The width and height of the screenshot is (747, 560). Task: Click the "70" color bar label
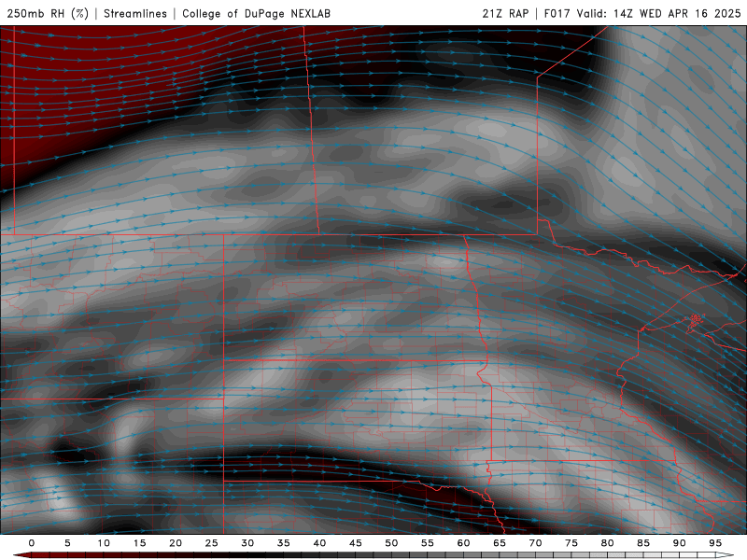tap(535, 543)
